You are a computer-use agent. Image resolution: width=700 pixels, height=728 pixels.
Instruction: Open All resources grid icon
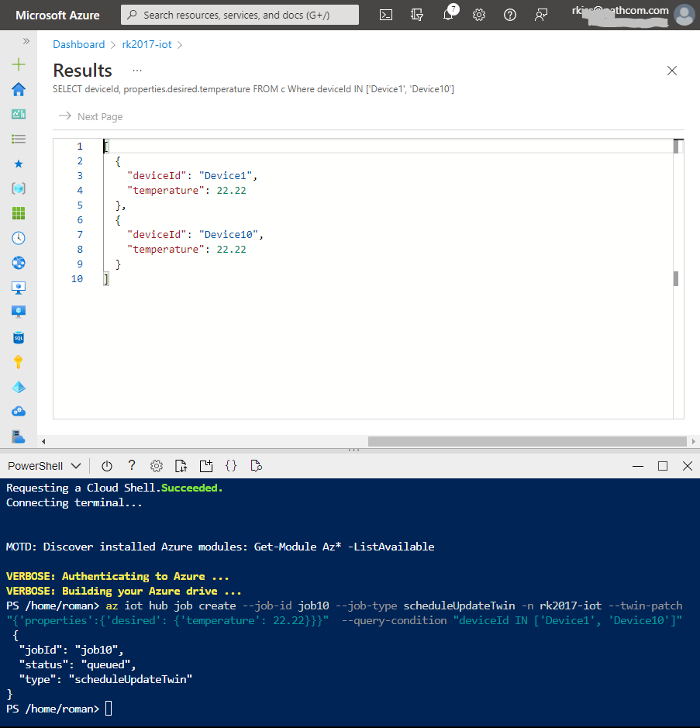click(19, 213)
